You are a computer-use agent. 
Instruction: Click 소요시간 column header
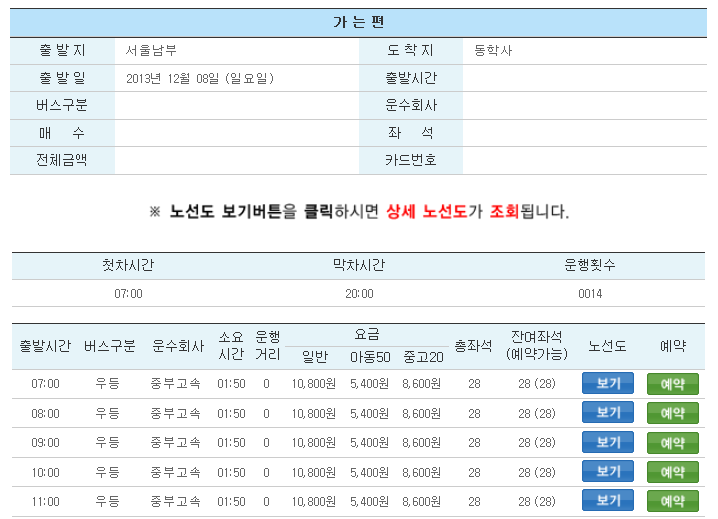click(231, 345)
